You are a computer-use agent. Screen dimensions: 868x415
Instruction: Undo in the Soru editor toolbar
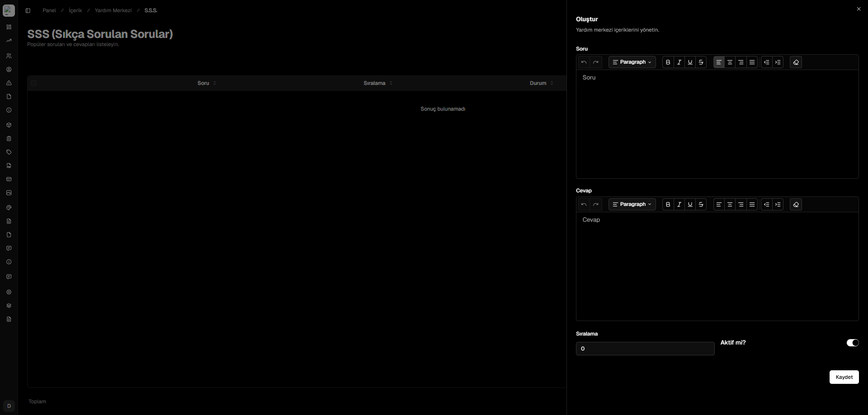click(584, 62)
